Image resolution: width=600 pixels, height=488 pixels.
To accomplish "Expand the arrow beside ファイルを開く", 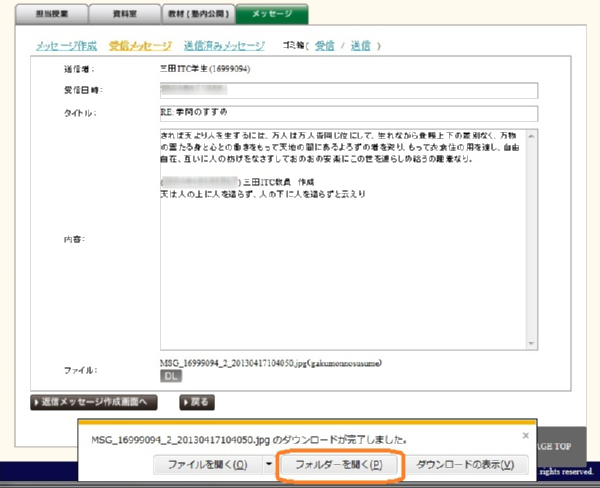I will pos(267,465).
